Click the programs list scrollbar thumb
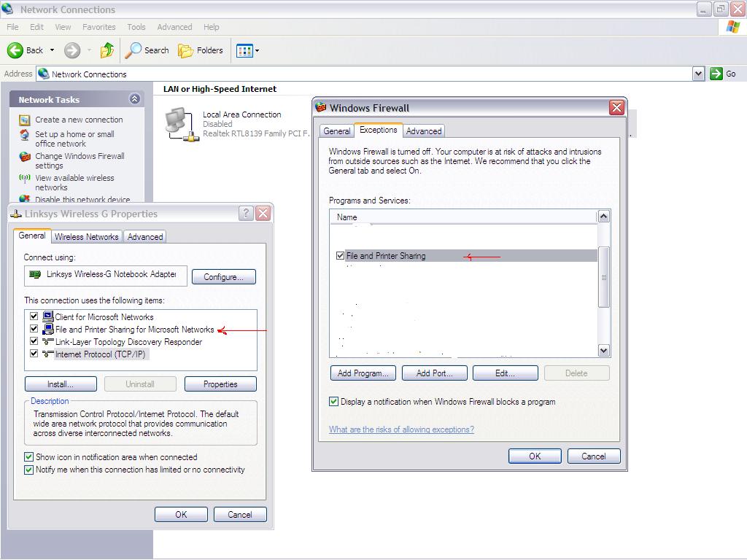 [603, 276]
